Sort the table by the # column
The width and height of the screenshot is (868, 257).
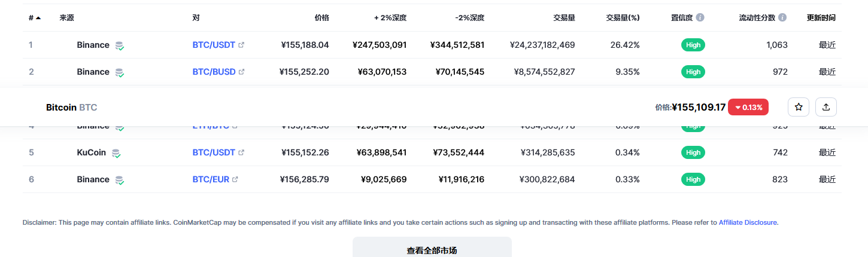[34, 18]
